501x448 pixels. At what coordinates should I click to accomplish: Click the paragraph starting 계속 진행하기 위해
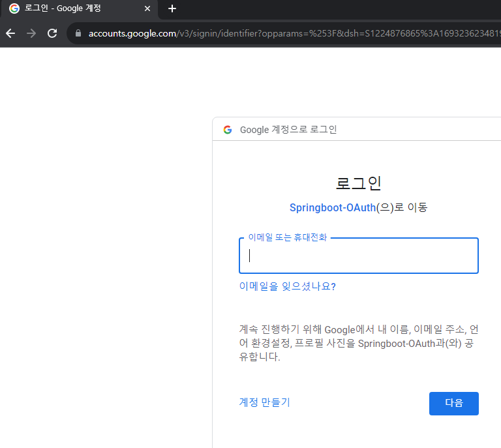tap(359, 343)
